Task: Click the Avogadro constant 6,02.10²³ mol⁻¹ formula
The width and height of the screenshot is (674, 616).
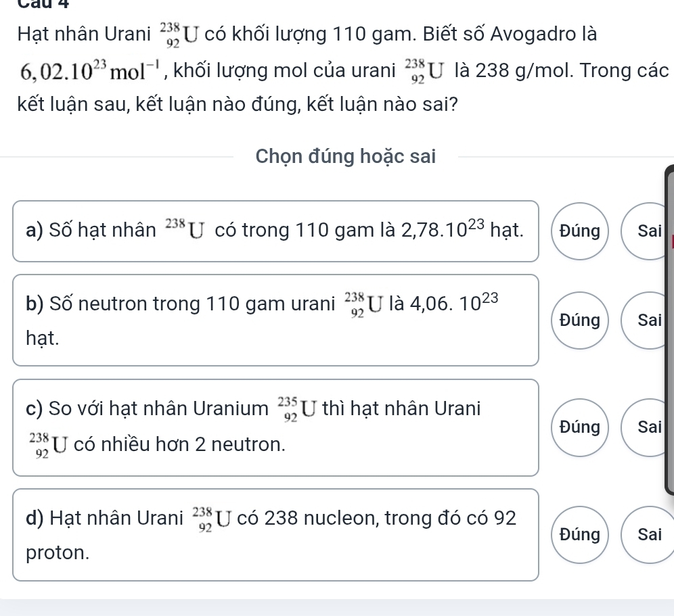Action: point(90,71)
